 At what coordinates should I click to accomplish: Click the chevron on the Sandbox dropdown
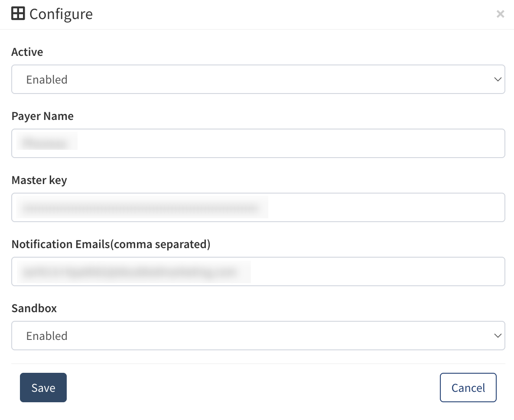[x=497, y=336]
